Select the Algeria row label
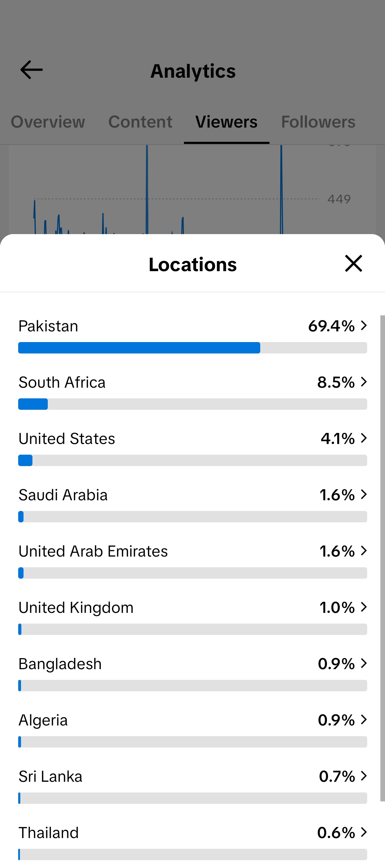385x868 pixels. tap(43, 720)
